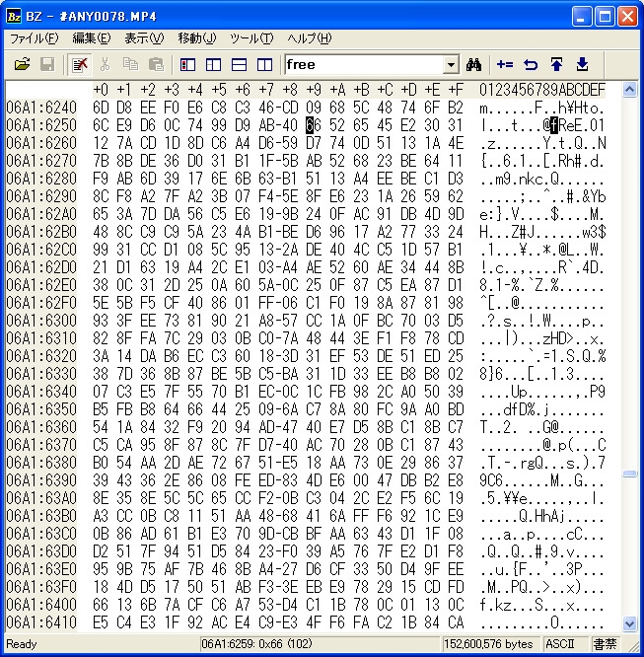
Task: Open the 移動(J) menu
Action: (x=196, y=38)
